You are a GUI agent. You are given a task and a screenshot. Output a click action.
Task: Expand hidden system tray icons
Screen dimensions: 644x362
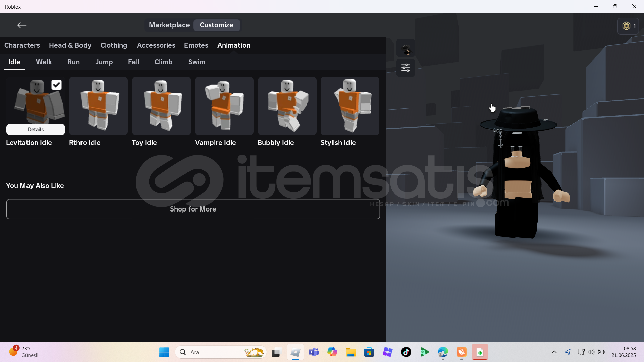coord(554,352)
